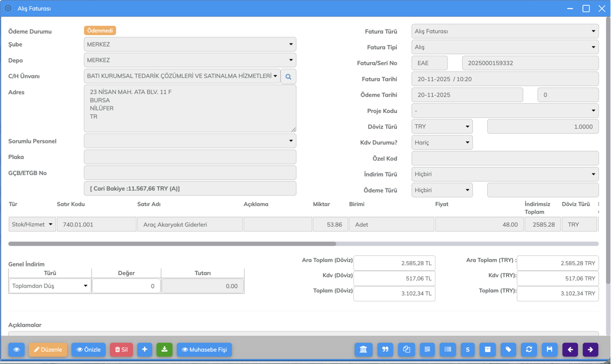Click the horizontal scrollbar under invoice lines

[x=172, y=244]
